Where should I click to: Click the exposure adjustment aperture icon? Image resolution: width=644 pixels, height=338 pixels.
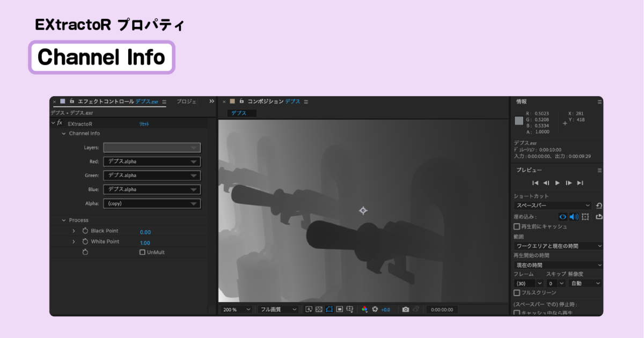point(376,310)
